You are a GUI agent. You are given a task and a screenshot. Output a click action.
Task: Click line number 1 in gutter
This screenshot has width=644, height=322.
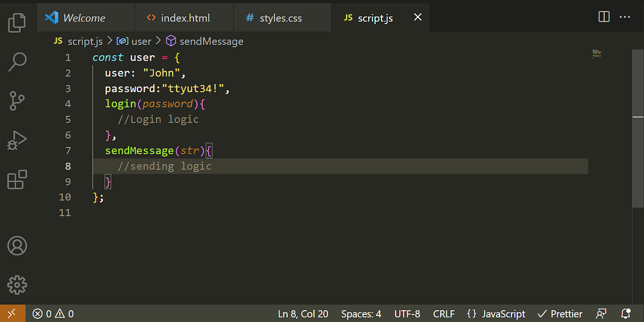[68, 57]
